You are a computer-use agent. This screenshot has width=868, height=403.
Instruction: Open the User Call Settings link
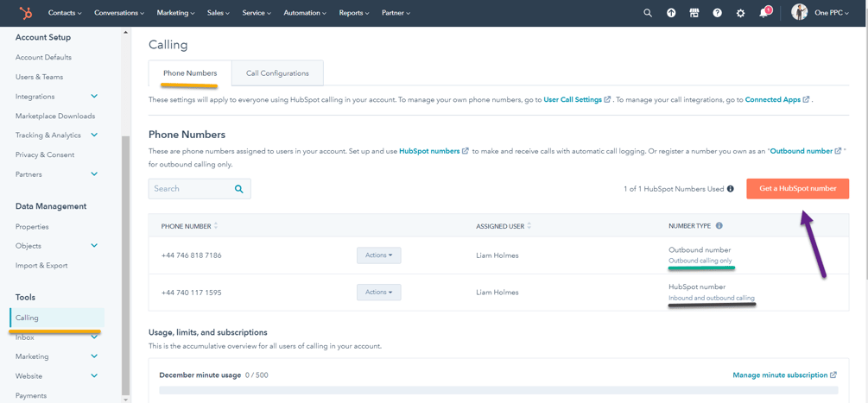(x=573, y=99)
